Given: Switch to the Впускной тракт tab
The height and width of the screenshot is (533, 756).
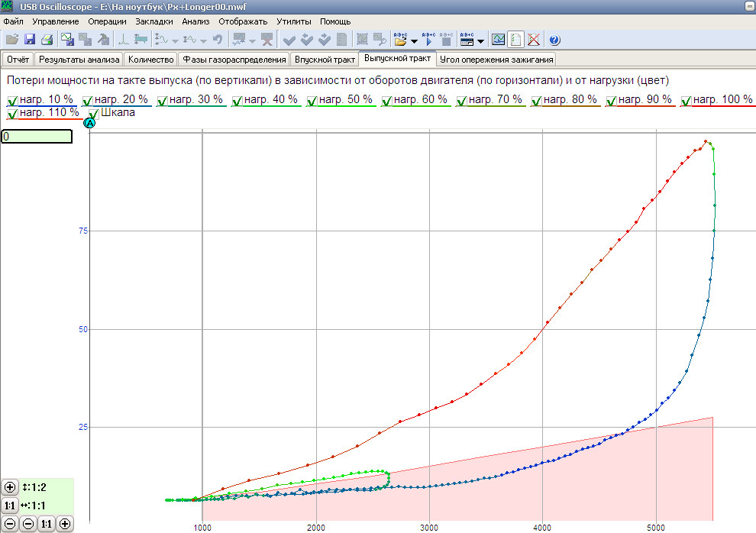Looking at the screenshot, I should pos(325,59).
